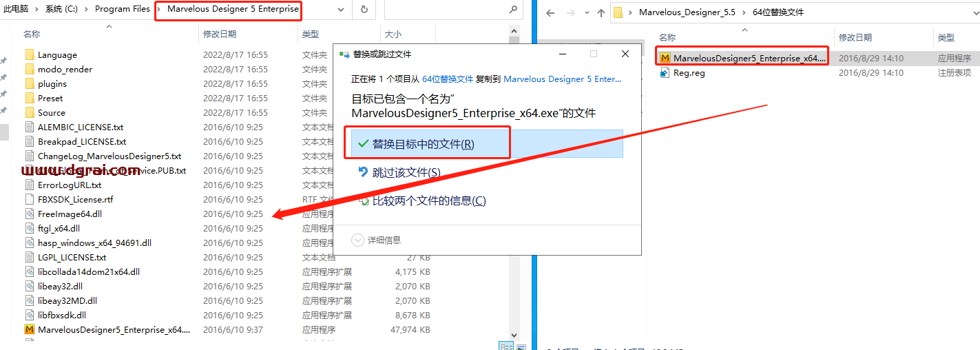
Task: Click the Reg.reg registry file icon
Action: coord(665,72)
